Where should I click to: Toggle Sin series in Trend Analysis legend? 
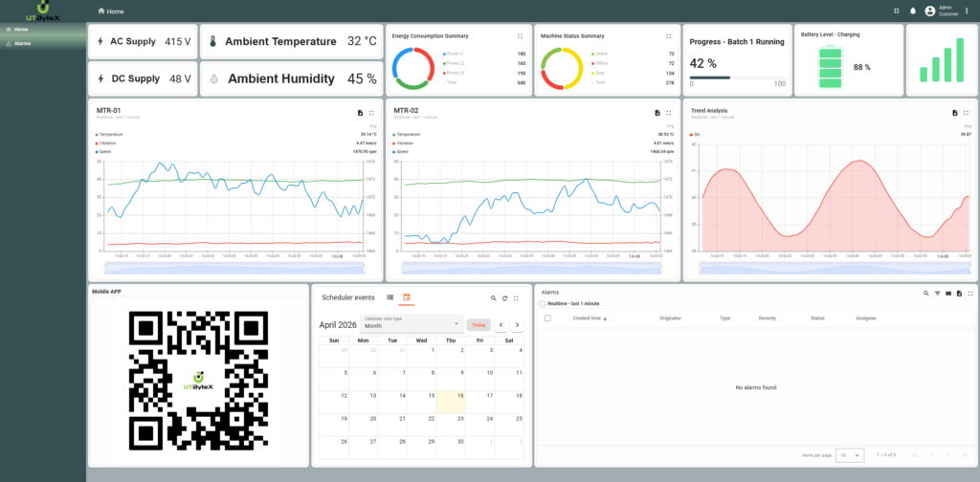tap(695, 134)
